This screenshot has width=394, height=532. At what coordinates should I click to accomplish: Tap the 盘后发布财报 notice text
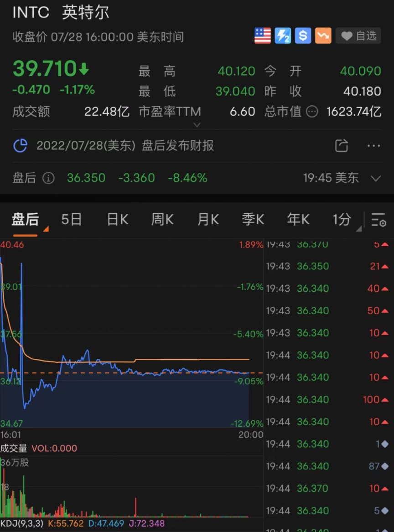point(177,145)
